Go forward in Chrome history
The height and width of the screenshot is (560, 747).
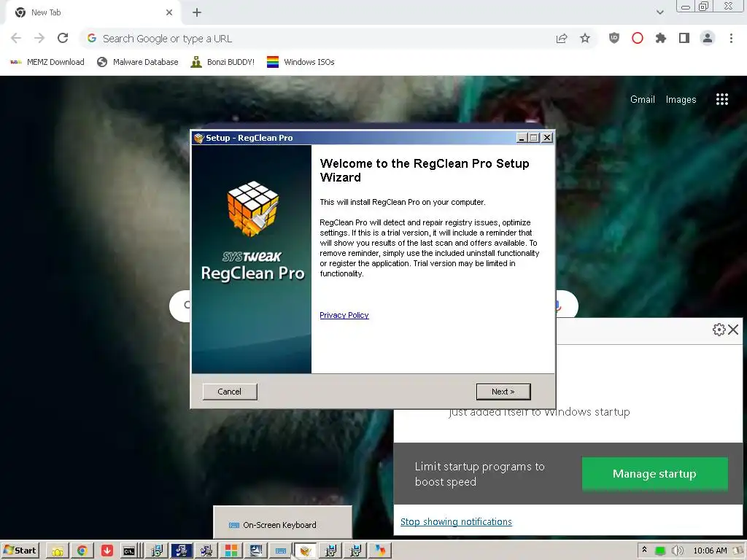(x=39, y=38)
